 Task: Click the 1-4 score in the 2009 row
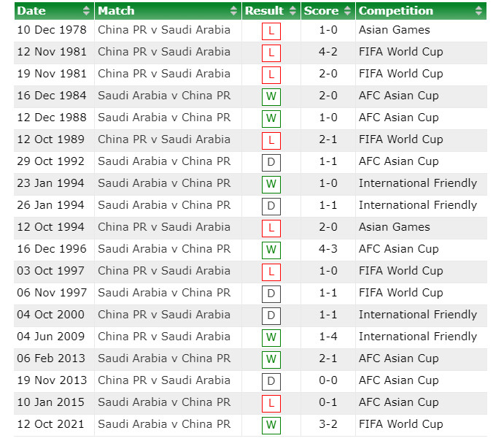(328, 337)
